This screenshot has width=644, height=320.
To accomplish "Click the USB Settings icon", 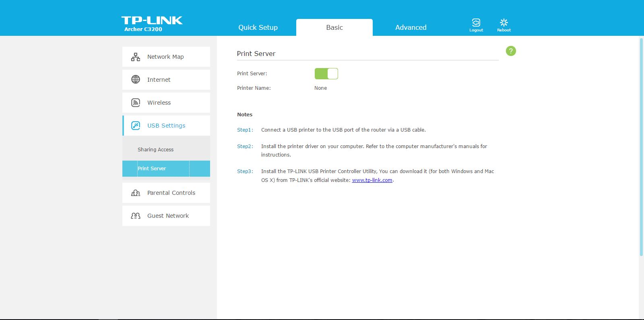I will click(x=136, y=126).
